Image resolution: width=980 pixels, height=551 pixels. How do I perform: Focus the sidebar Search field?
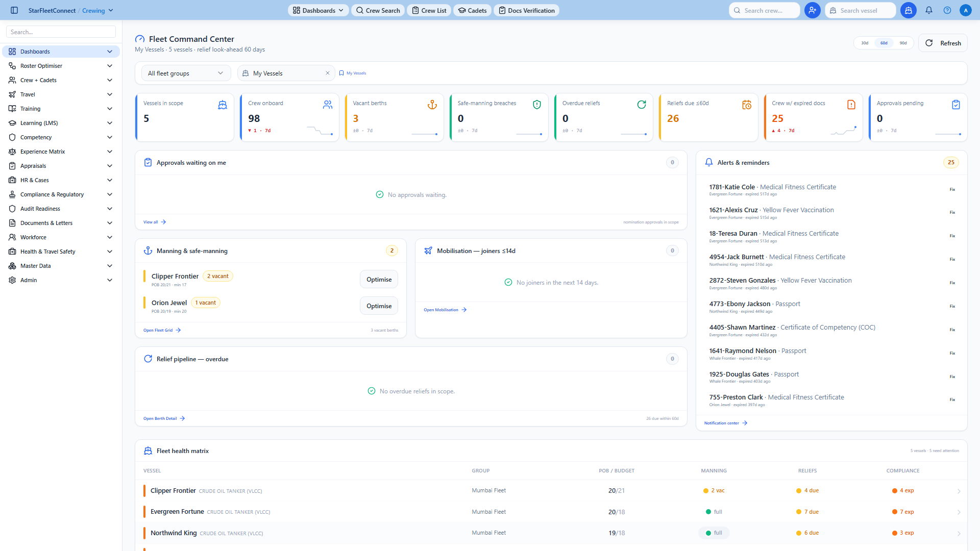61,32
